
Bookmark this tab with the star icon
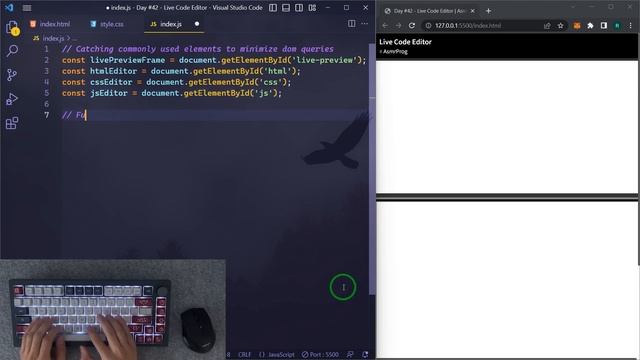(x=560, y=25)
